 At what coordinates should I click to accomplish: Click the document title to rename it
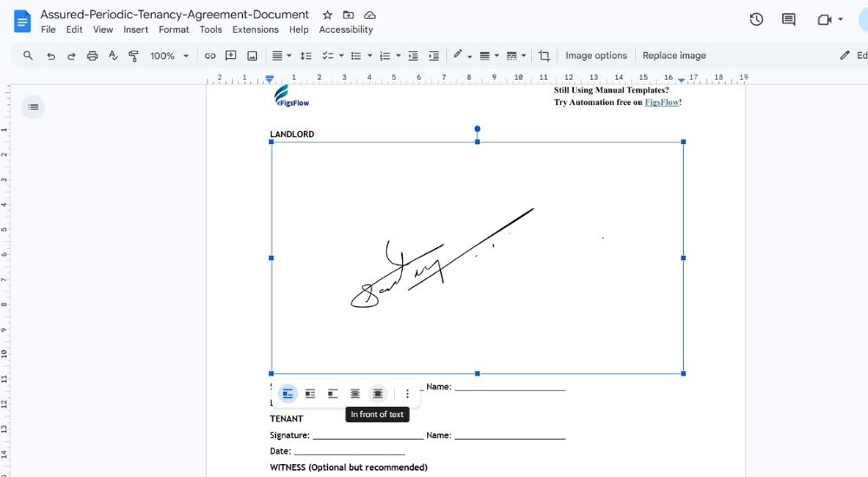tap(174, 15)
